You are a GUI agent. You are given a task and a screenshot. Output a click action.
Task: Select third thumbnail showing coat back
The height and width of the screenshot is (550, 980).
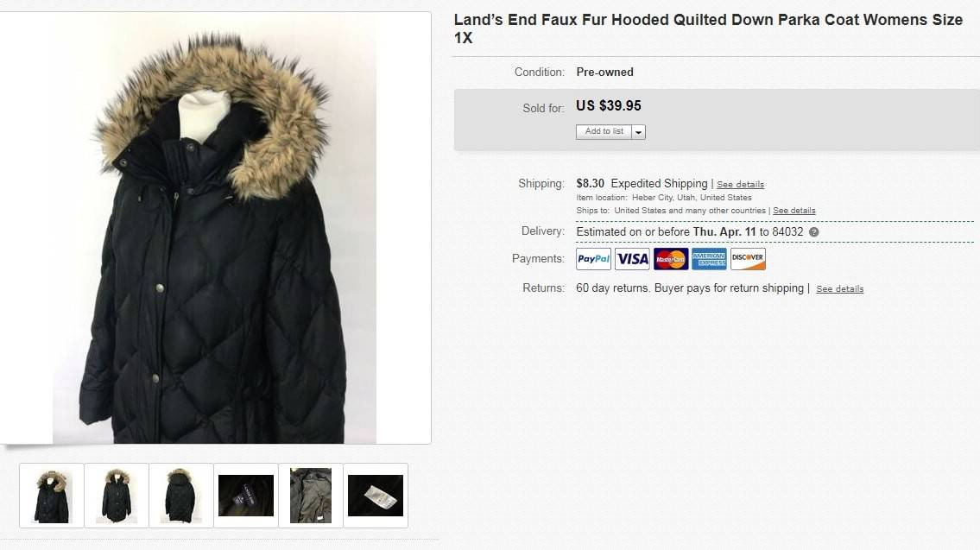coord(181,496)
